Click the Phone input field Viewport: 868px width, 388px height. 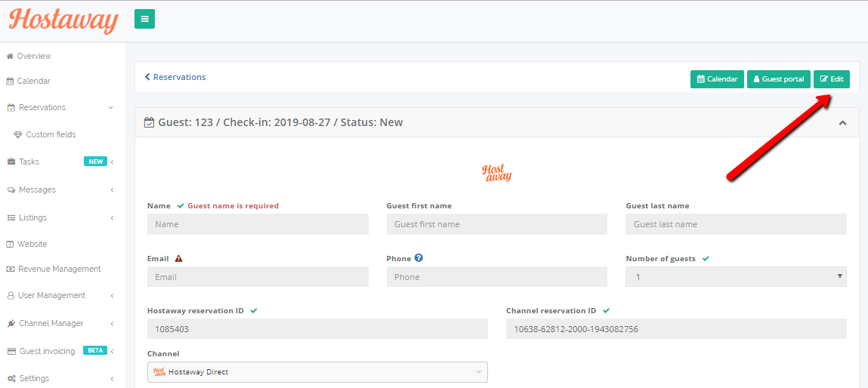(x=496, y=277)
